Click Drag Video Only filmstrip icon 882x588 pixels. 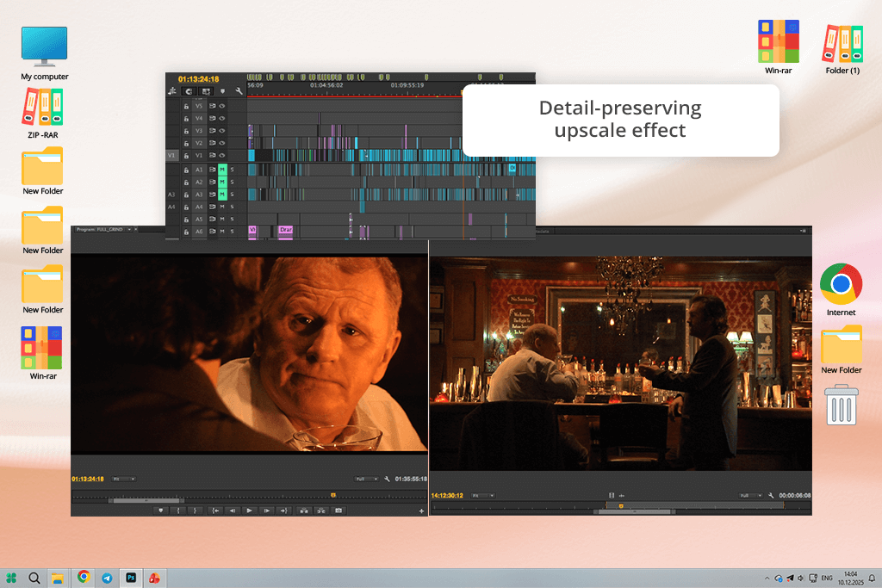pyautogui.click(x=612, y=495)
